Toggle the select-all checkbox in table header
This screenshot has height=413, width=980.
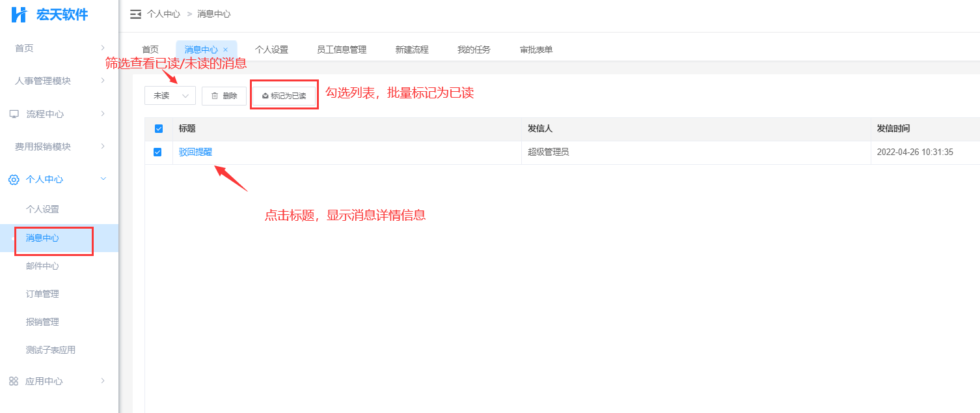[159, 129]
